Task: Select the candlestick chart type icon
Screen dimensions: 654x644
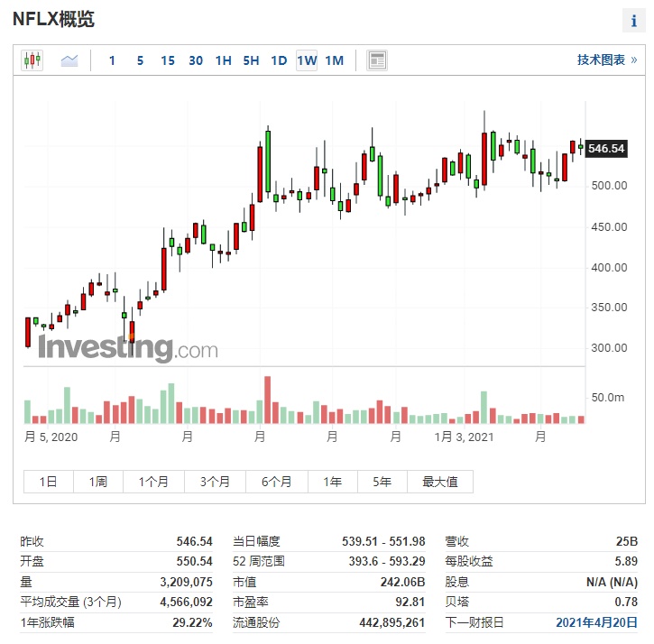Action: [32, 60]
